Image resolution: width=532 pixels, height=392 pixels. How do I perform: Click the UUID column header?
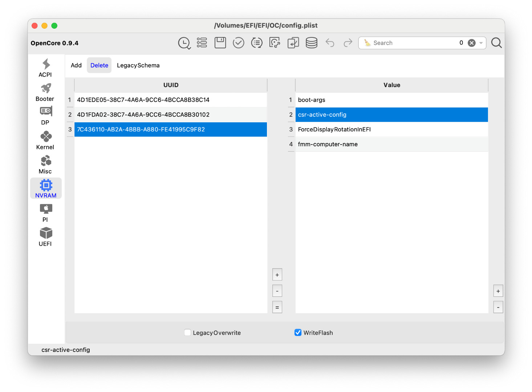click(171, 85)
